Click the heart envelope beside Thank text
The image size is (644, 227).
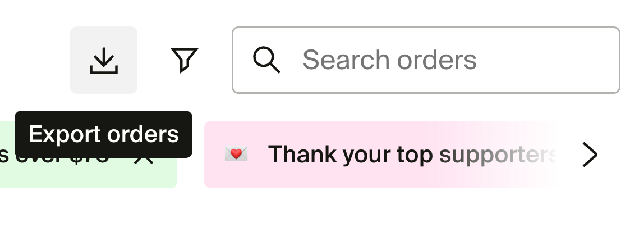pyautogui.click(x=236, y=154)
